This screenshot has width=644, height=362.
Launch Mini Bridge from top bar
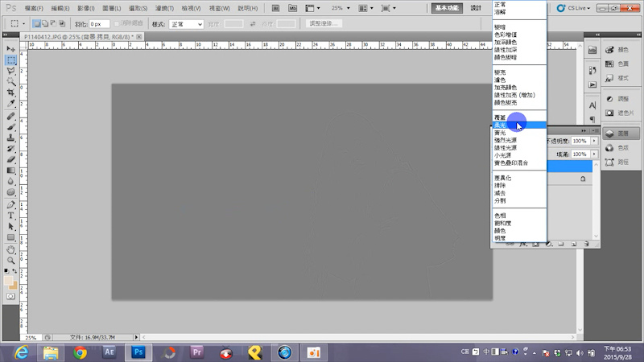point(295,7)
